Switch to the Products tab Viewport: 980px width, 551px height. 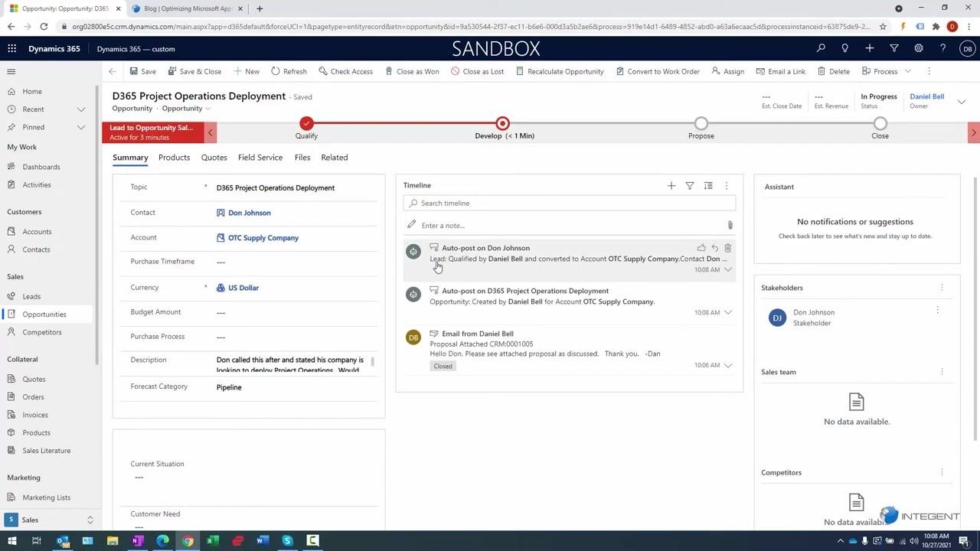(x=174, y=157)
